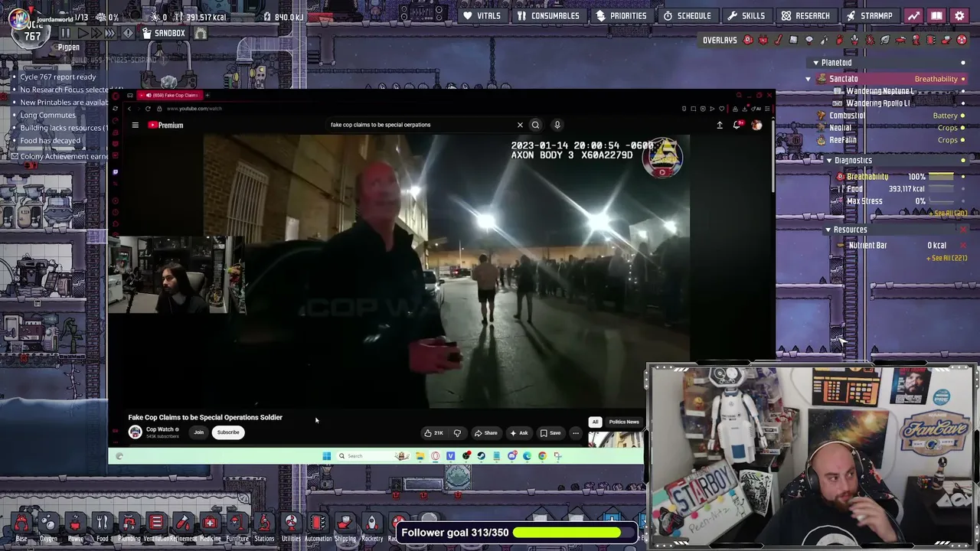Open the Power overlay in the Overlays bar
Viewport: 980px width, 551px height.
click(x=763, y=40)
